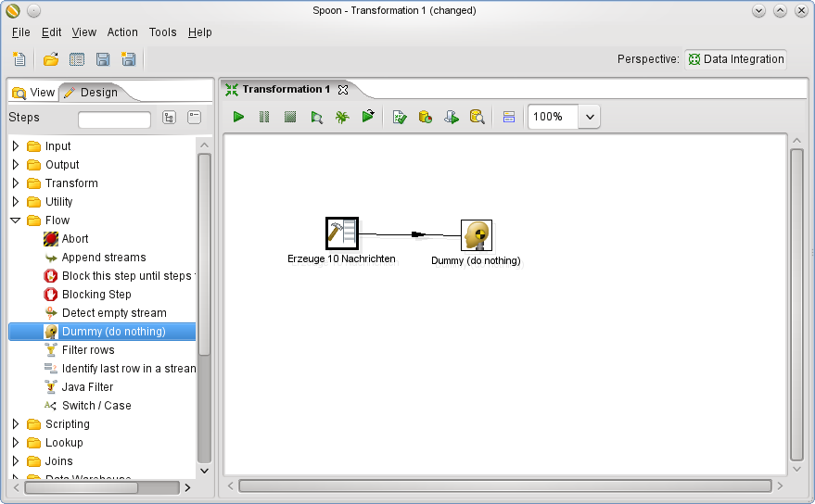Expand the Transform folder
The width and height of the screenshot is (815, 504).
coord(16,183)
